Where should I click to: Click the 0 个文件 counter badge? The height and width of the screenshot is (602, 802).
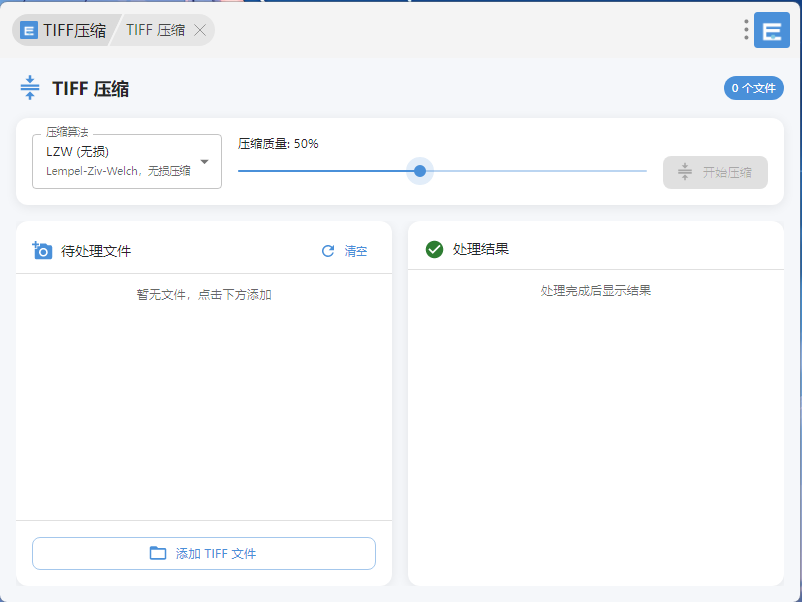[x=753, y=88]
